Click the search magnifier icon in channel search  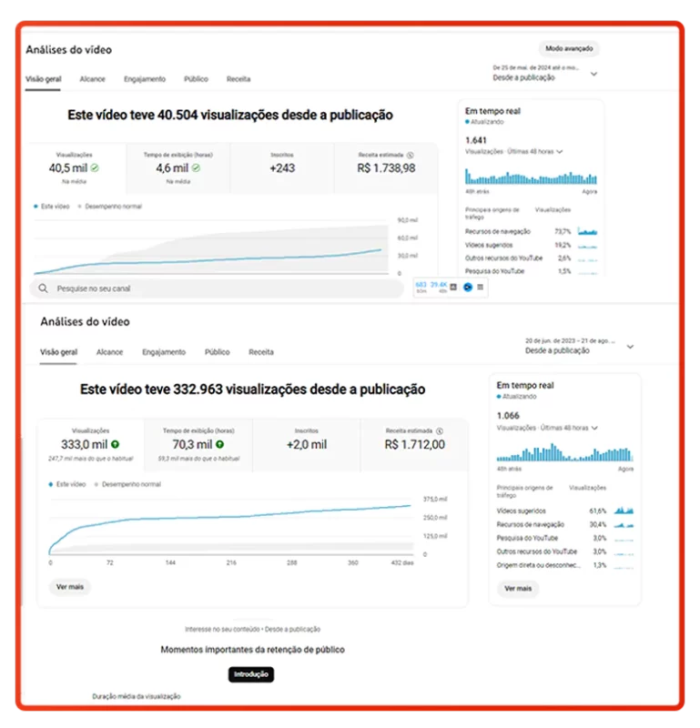42,288
